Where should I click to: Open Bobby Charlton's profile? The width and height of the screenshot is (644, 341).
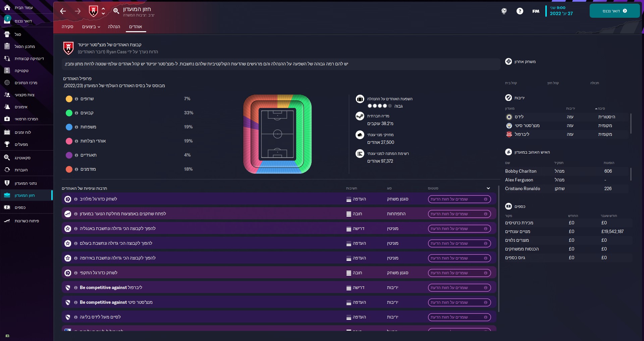[521, 171]
